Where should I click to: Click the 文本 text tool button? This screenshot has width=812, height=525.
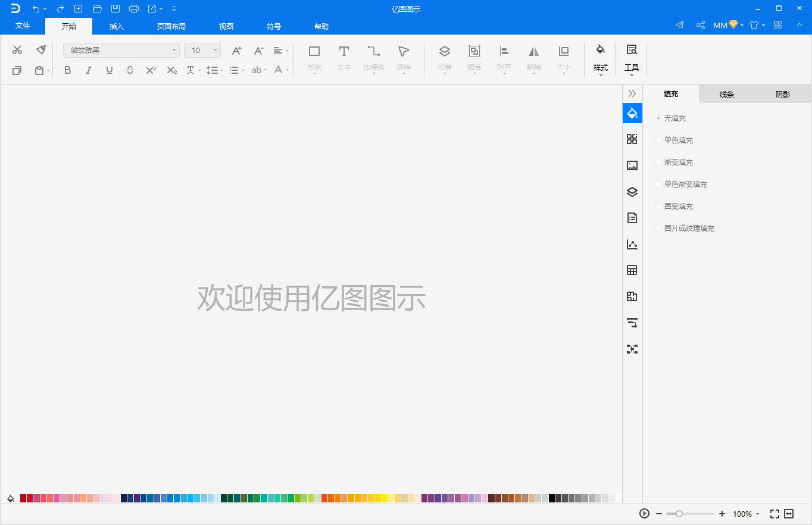tap(344, 60)
